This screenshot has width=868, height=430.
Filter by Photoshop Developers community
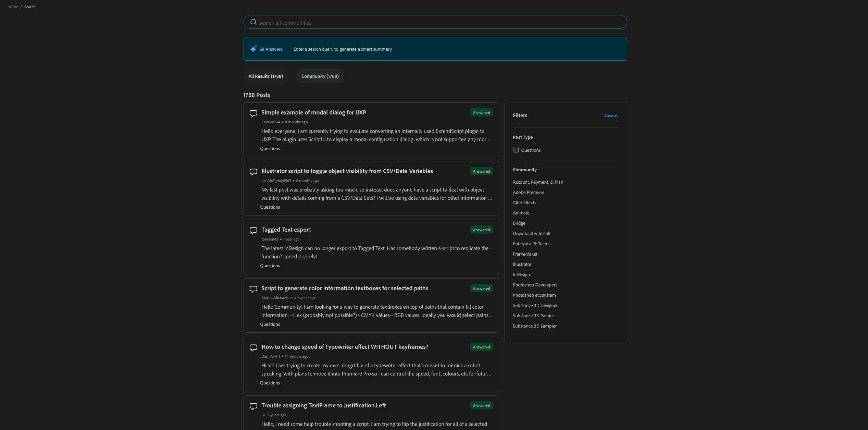(x=534, y=285)
